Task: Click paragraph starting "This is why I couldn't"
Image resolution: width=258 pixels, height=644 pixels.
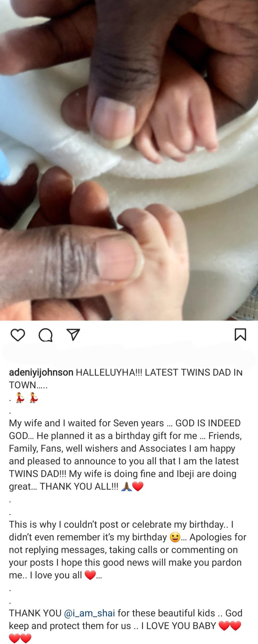Action: (128, 550)
